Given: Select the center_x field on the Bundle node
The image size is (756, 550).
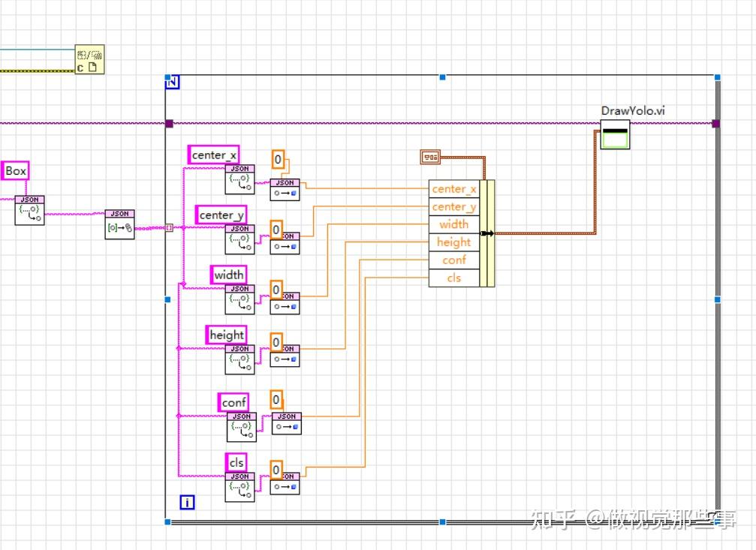Looking at the screenshot, I should (x=453, y=189).
